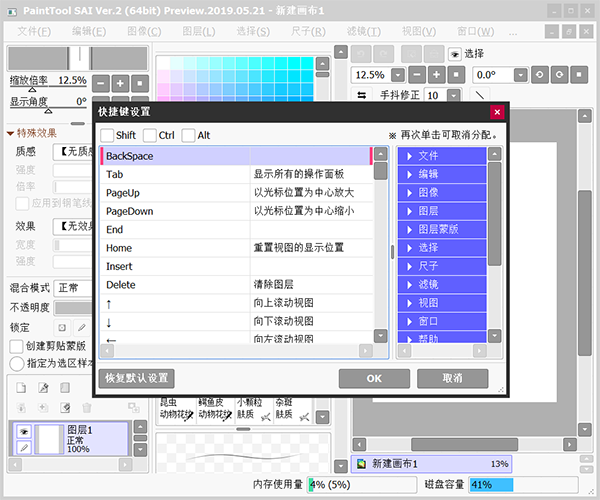600x500 pixels.
Task: Expand the 文件 category in the command tree
Action: (x=408, y=156)
